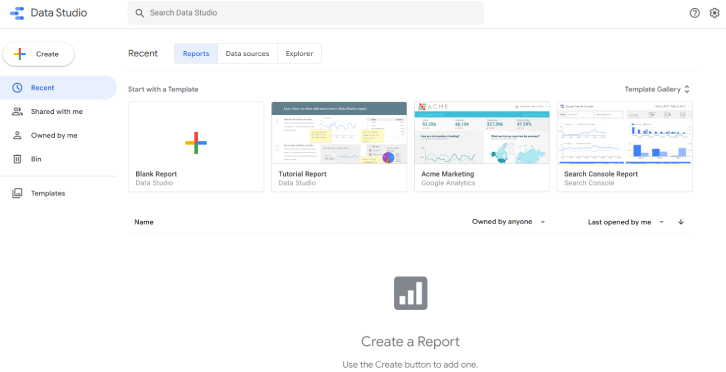This screenshot has height=372, width=726.
Task: Open the Last opened by me dropdown
Action: coord(626,222)
